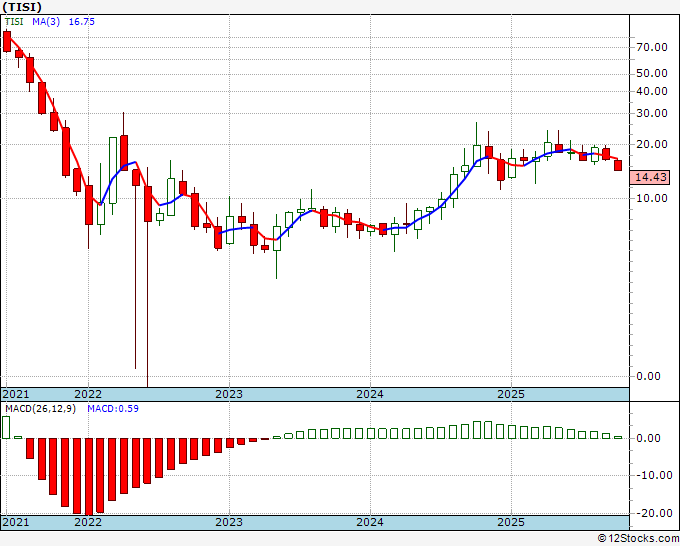Click 2025 on the price chart timeline
This screenshot has height=546, width=680.
511,394
